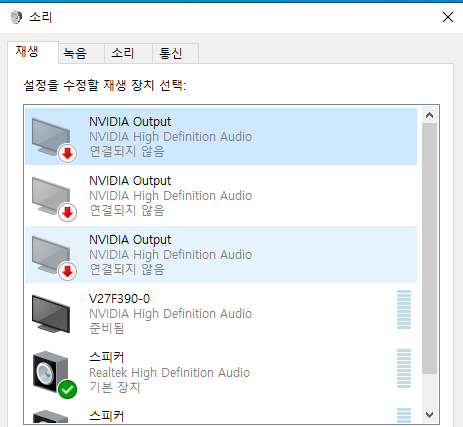This screenshot has width=463, height=427.
Task: Click the scrollbar up arrow in device list
Action: pyautogui.click(x=429, y=115)
